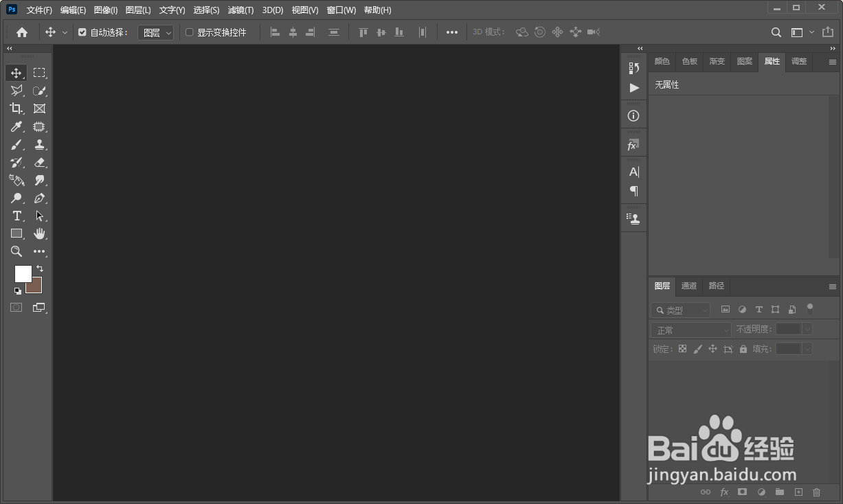Open the 正常 blend mode dropdown

point(691,330)
